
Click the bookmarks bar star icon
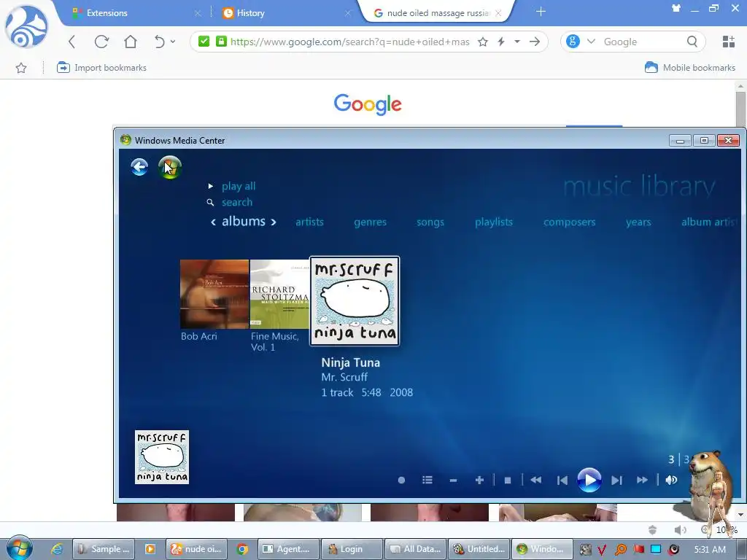click(x=21, y=68)
